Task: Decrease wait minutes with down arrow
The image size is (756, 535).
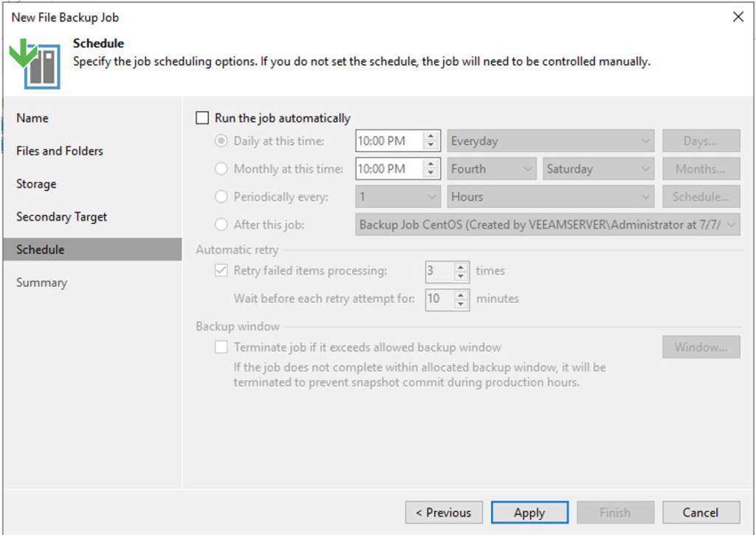Action: pos(461,303)
